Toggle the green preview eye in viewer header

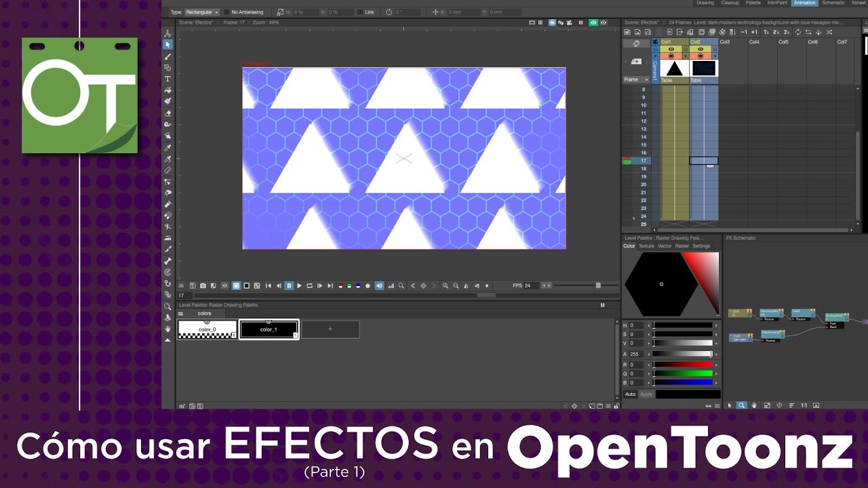(x=593, y=22)
